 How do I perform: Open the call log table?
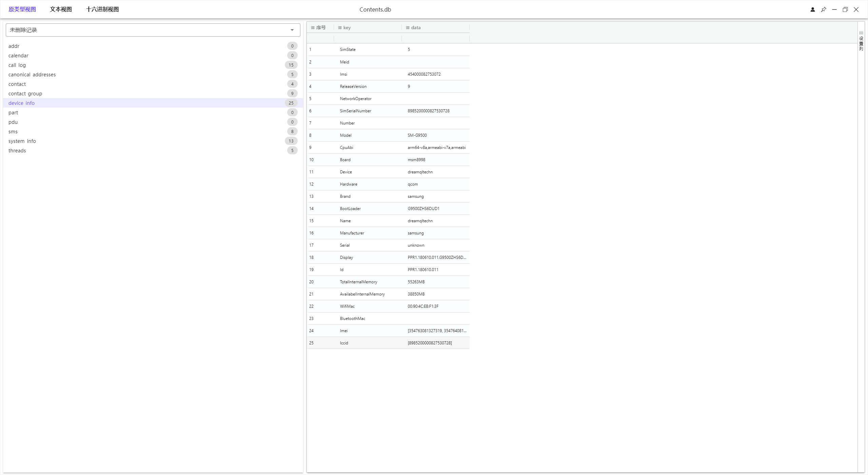(17, 65)
